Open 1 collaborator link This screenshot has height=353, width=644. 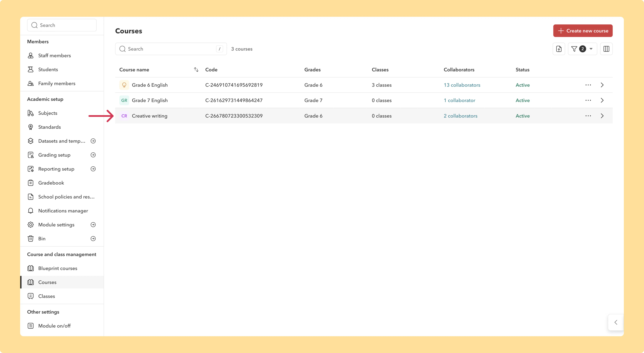(460, 100)
